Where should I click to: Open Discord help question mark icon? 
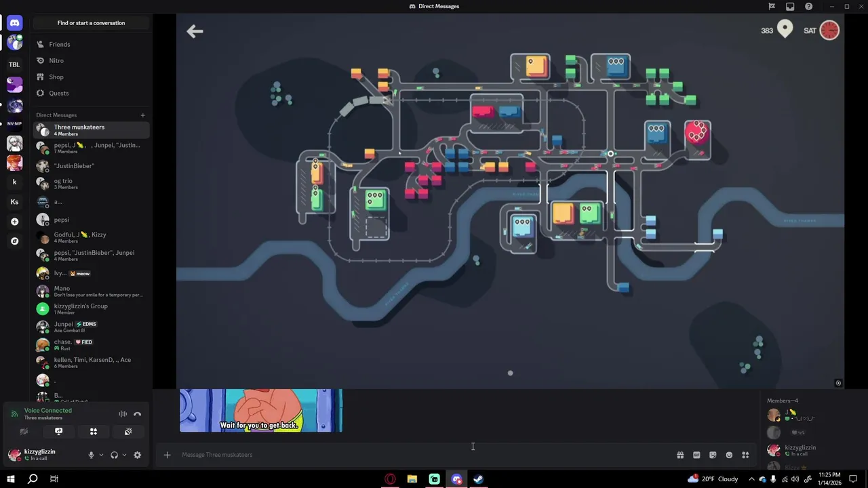(809, 6)
